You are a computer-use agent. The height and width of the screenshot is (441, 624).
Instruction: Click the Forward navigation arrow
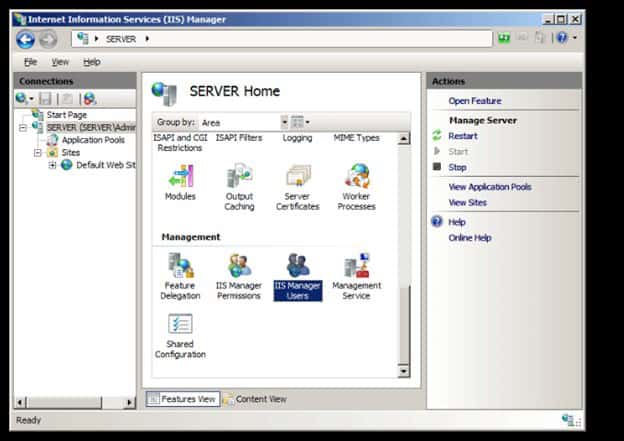[48, 39]
